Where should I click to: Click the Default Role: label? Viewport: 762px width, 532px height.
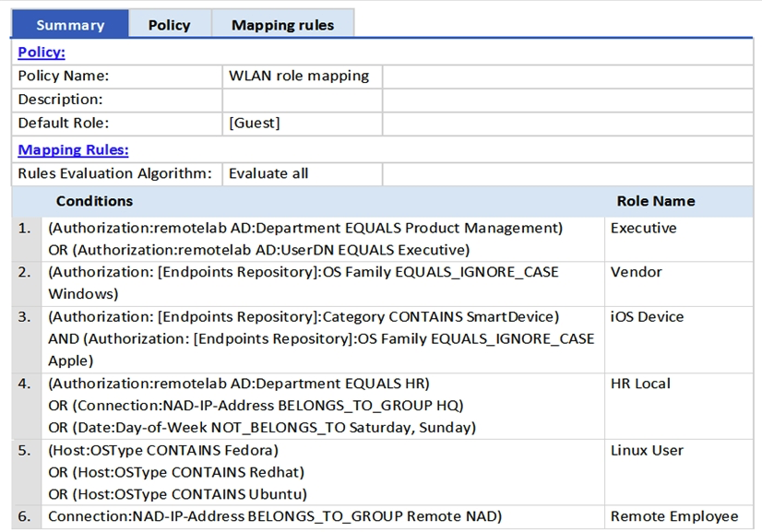[64, 123]
